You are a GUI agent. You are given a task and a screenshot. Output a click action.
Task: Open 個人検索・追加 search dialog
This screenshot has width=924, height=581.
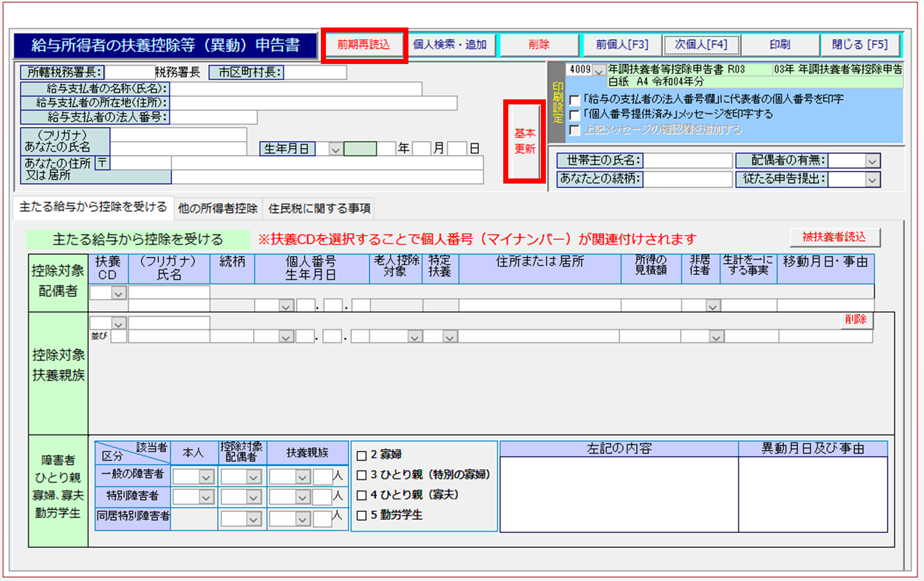[x=449, y=45]
